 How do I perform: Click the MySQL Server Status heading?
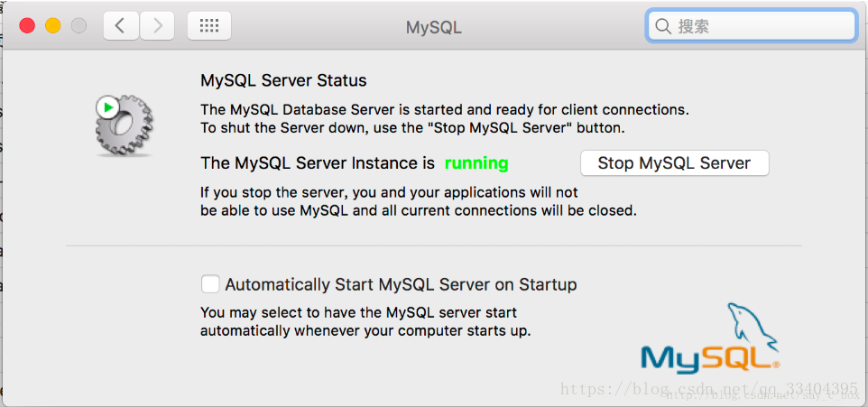click(x=283, y=80)
